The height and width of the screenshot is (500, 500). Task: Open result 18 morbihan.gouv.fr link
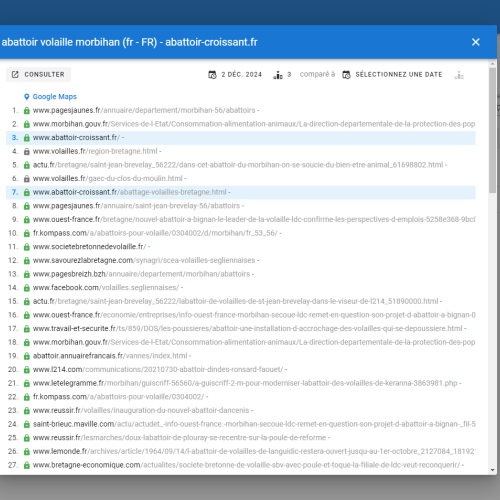[254, 343]
